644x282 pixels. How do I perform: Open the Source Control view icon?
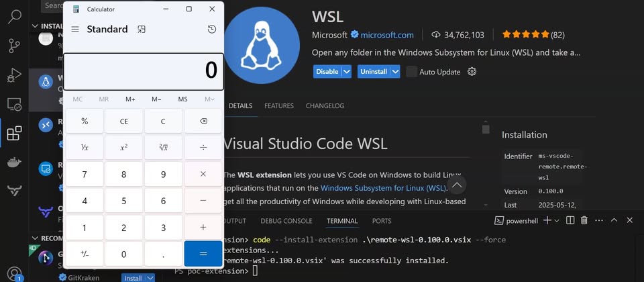click(x=14, y=46)
